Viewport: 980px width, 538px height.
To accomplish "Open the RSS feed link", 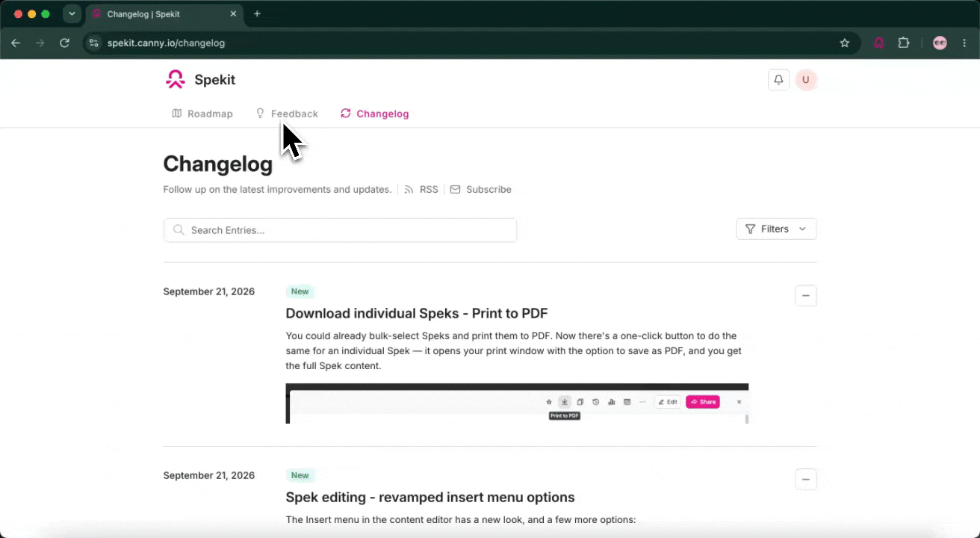I will 421,190.
